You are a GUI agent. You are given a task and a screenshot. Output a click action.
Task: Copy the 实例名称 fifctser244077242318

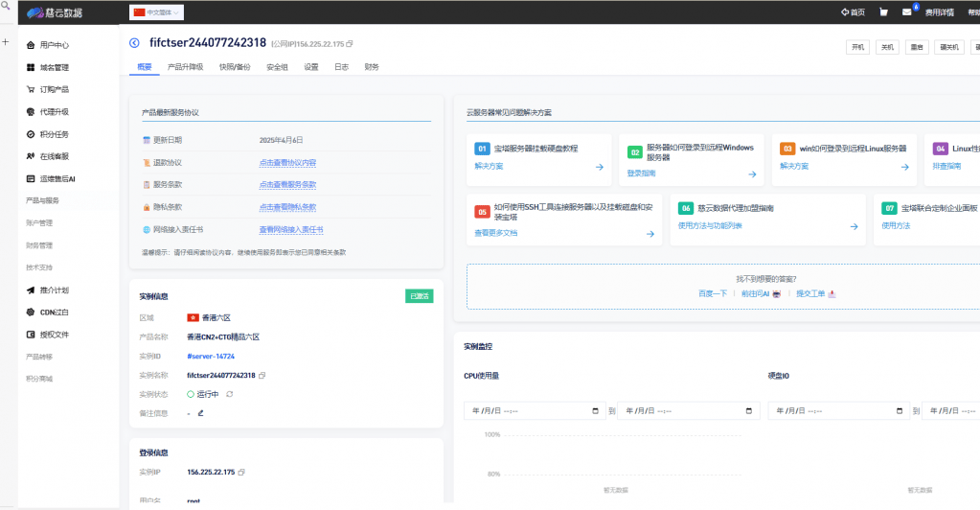(262, 376)
